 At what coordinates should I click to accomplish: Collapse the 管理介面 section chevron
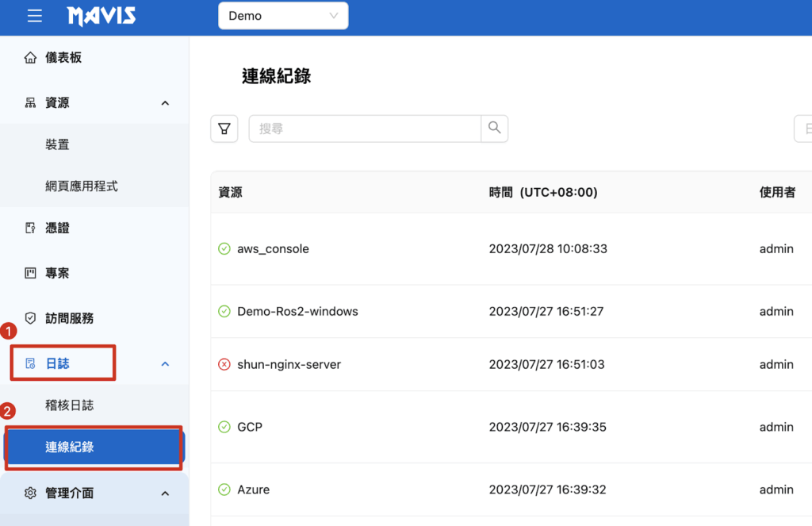165,493
